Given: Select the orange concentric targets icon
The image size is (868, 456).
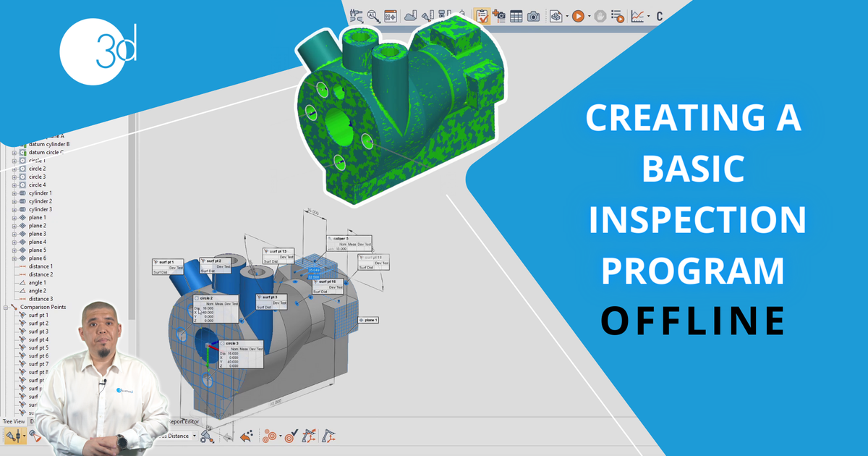Looking at the screenshot, I should click(270, 436).
